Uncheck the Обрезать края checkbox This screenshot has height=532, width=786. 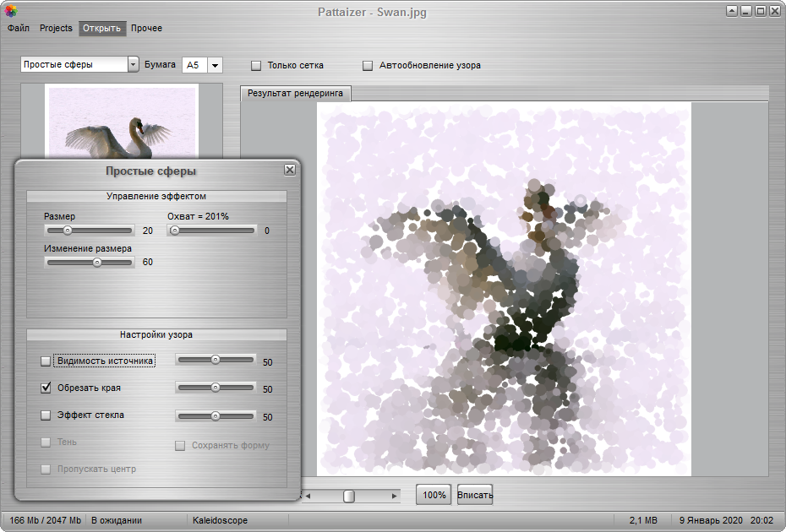(x=46, y=388)
